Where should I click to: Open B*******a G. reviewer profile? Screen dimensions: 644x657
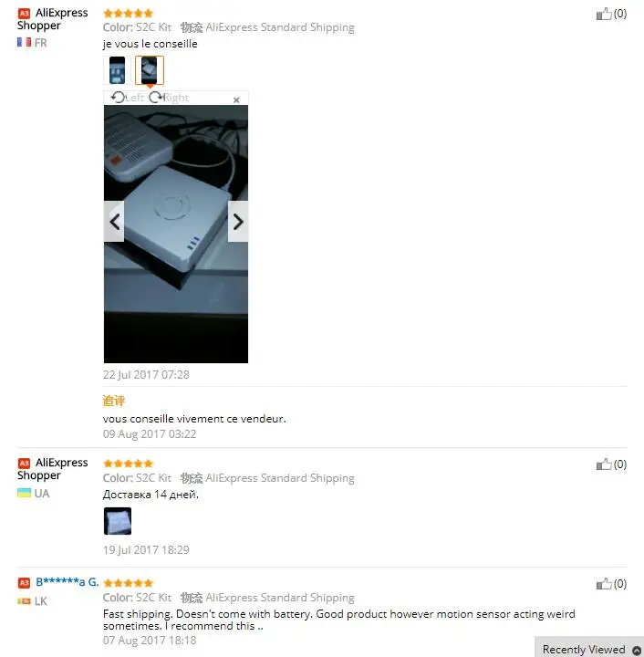67,582
